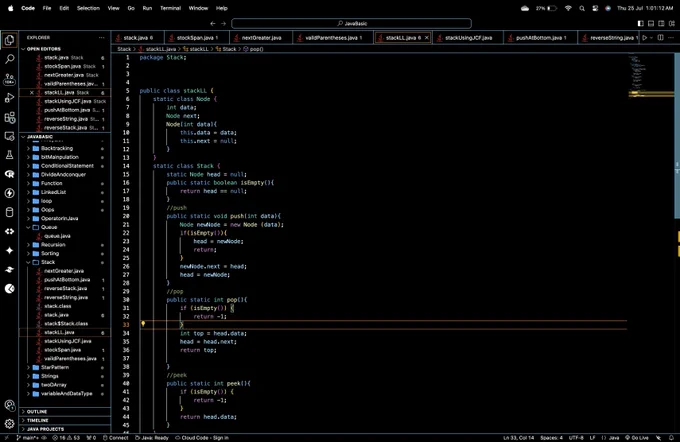This screenshot has width=680, height=442.
Task: Click the JavaBasic command center search box
Action: (351, 23)
